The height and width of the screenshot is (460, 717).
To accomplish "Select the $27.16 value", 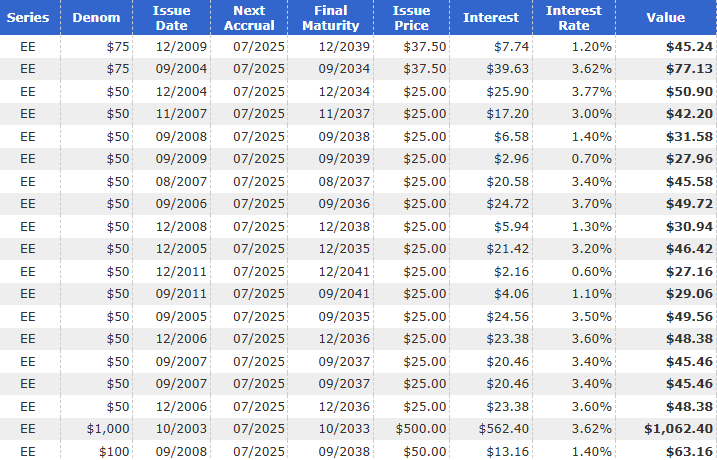I will tap(689, 272).
